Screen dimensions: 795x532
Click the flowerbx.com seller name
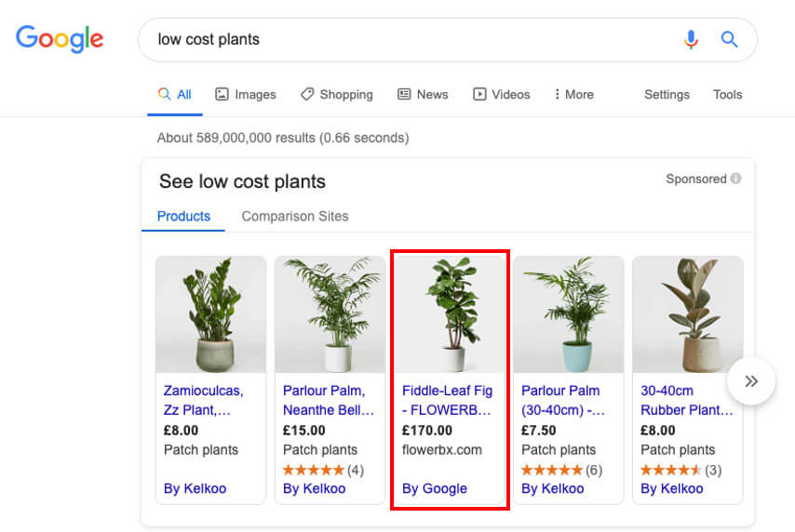click(441, 450)
